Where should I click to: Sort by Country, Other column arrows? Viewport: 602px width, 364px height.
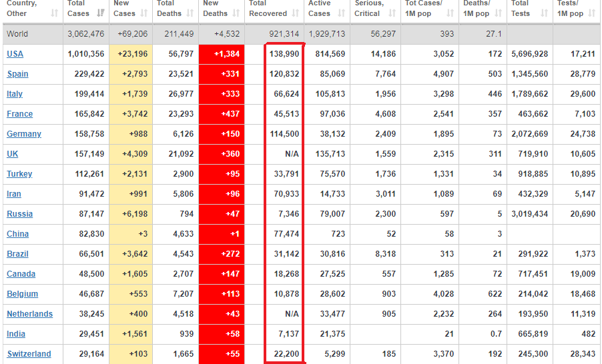click(55, 13)
